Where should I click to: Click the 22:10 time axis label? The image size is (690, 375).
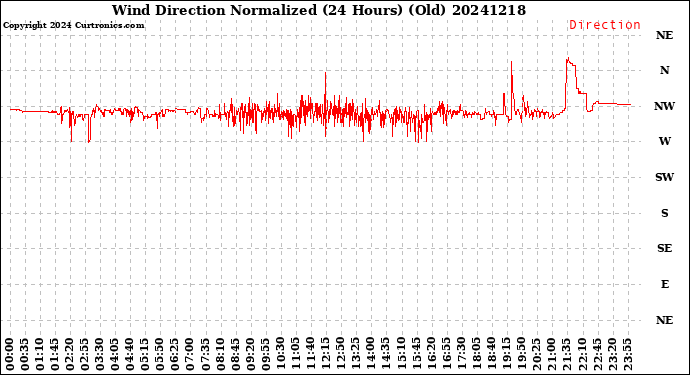[x=582, y=355]
